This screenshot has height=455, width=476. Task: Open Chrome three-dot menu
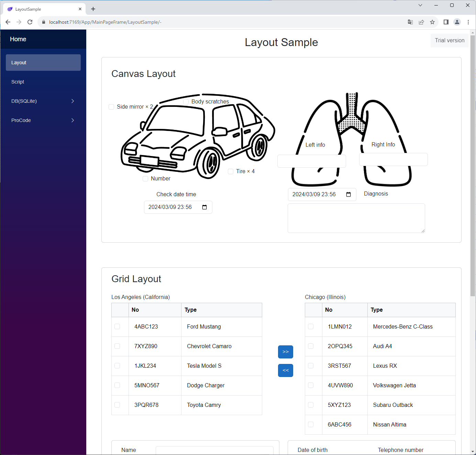click(468, 22)
